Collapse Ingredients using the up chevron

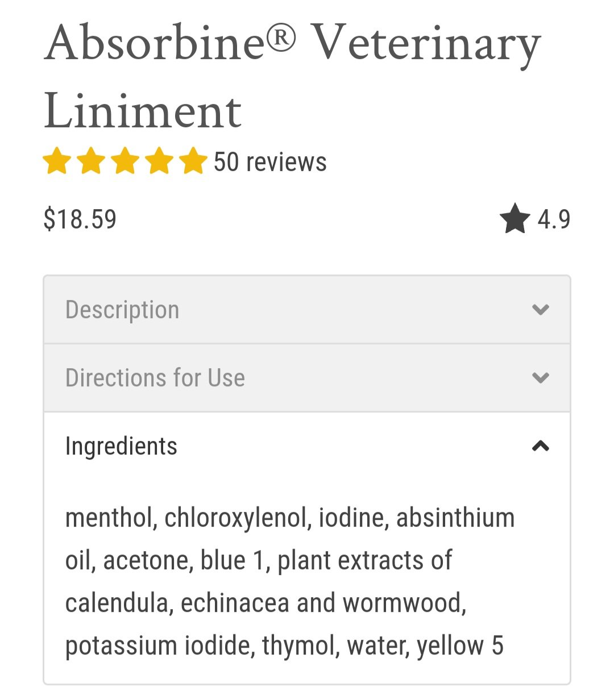[541, 446]
